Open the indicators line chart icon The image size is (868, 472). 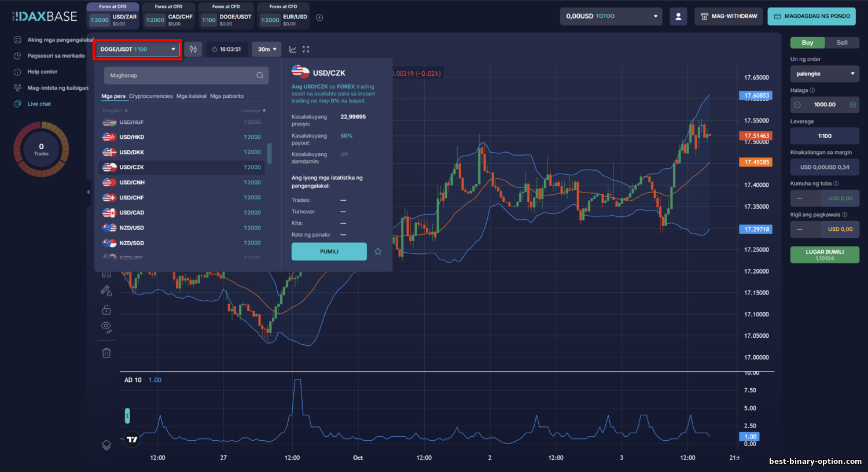[x=293, y=49]
